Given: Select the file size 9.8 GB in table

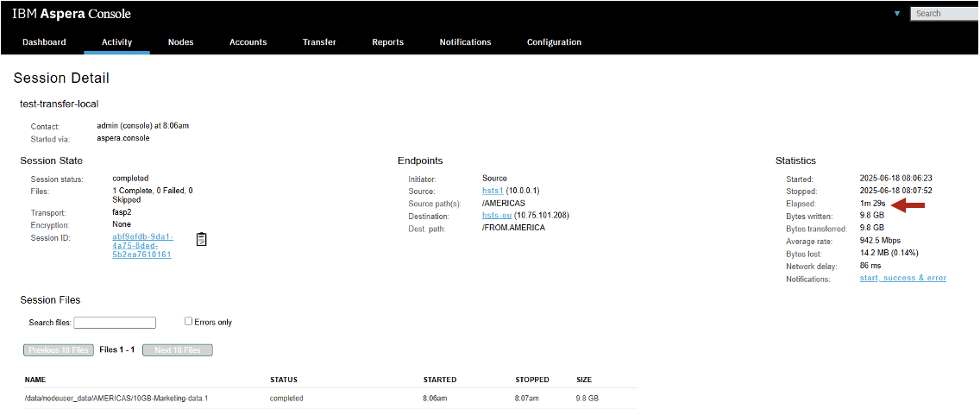Looking at the screenshot, I should 587,398.
